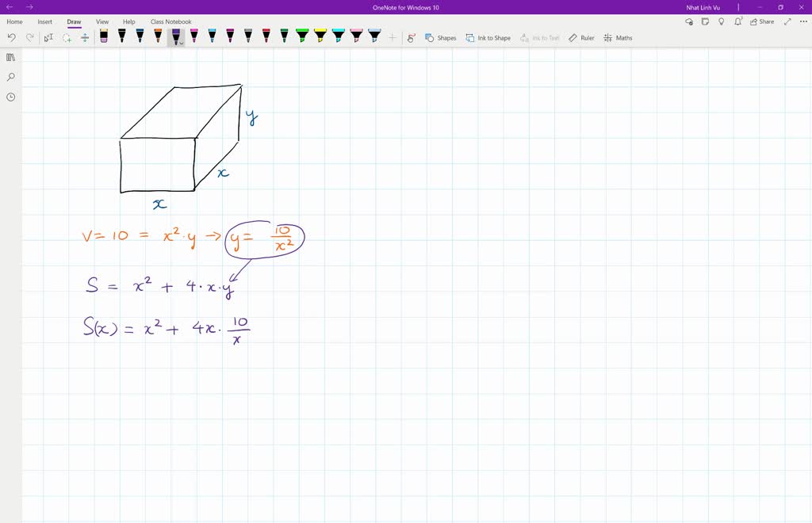Switch to the Insert tab

tap(44, 21)
